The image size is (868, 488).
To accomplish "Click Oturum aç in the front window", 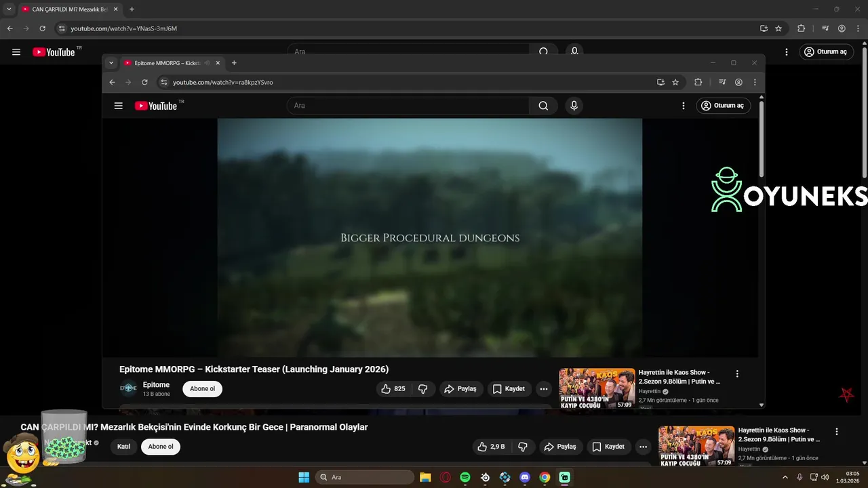I will (723, 106).
